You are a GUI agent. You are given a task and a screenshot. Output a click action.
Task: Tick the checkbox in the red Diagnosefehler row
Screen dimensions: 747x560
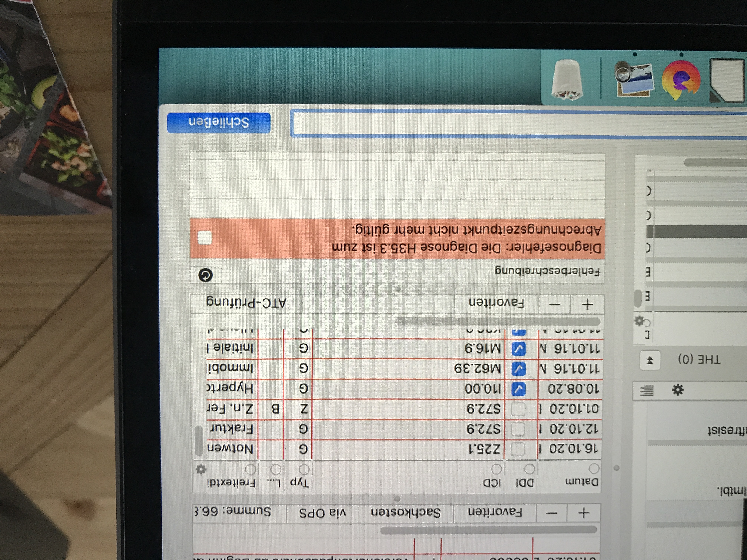(205, 238)
